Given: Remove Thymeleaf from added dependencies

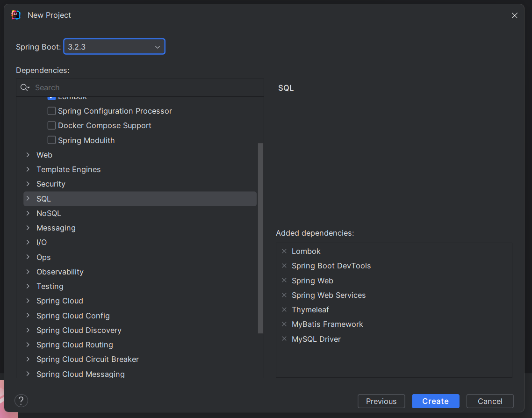Looking at the screenshot, I should pyautogui.click(x=284, y=310).
